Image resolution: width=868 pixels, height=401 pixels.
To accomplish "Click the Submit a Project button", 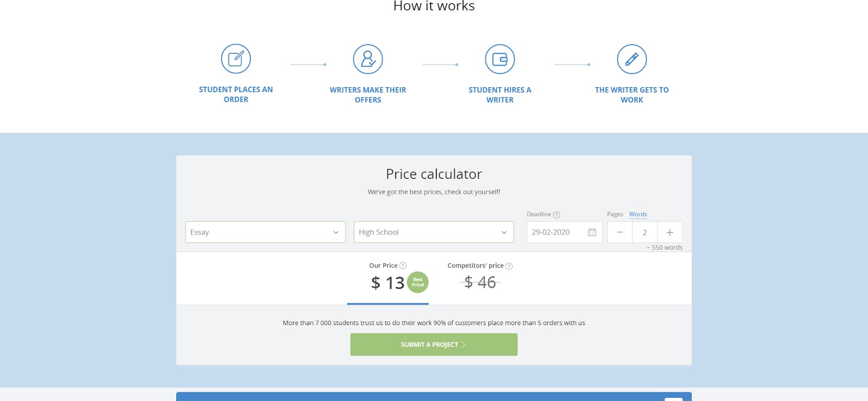I will 434,345.
